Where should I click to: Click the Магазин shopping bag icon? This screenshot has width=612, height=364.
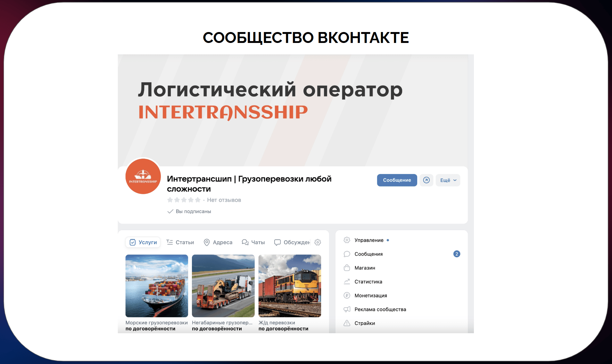point(347,268)
